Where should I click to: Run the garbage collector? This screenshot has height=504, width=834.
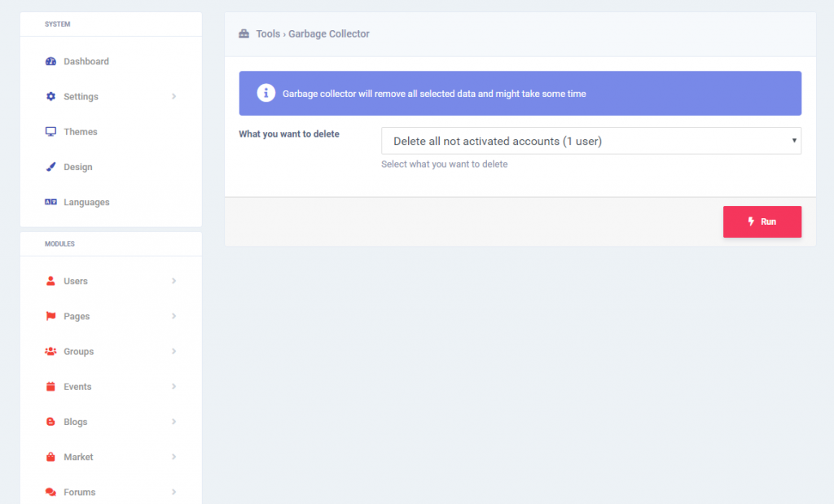pyautogui.click(x=762, y=221)
